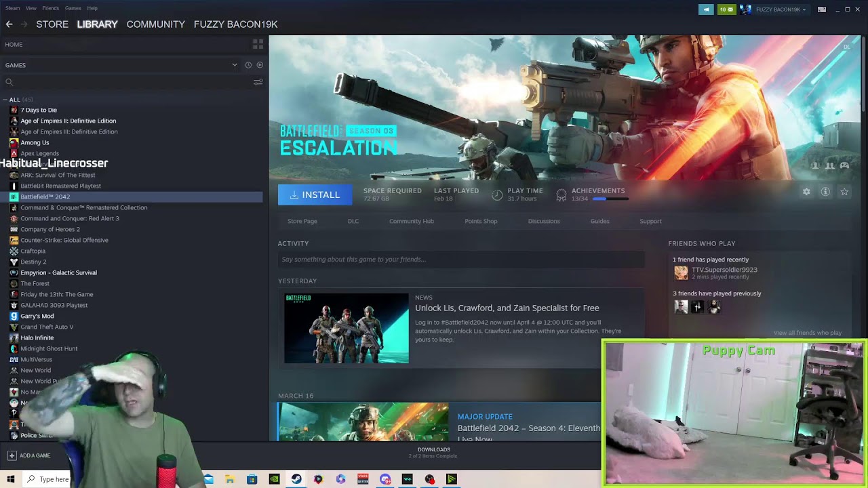The width and height of the screenshot is (868, 488).
Task: Click the achievements trophy icon
Action: tap(561, 195)
